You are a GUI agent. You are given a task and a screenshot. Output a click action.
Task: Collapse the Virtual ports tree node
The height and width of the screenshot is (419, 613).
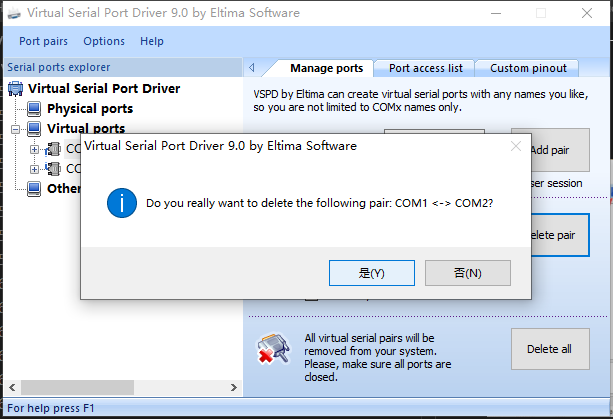[x=15, y=129]
